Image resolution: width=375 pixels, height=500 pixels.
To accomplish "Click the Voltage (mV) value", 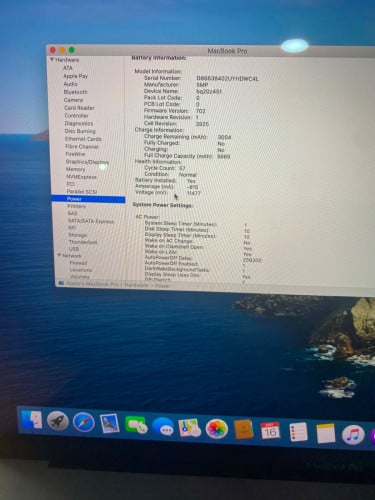I will [x=194, y=193].
